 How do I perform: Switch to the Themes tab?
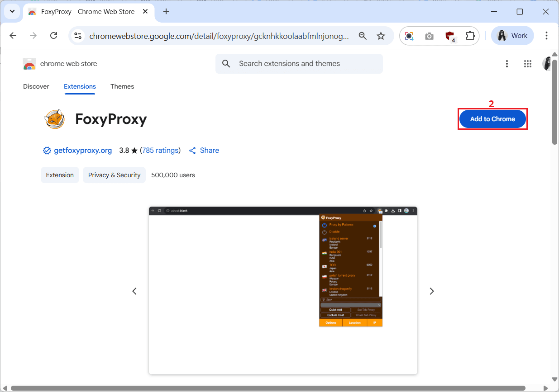[x=122, y=86]
